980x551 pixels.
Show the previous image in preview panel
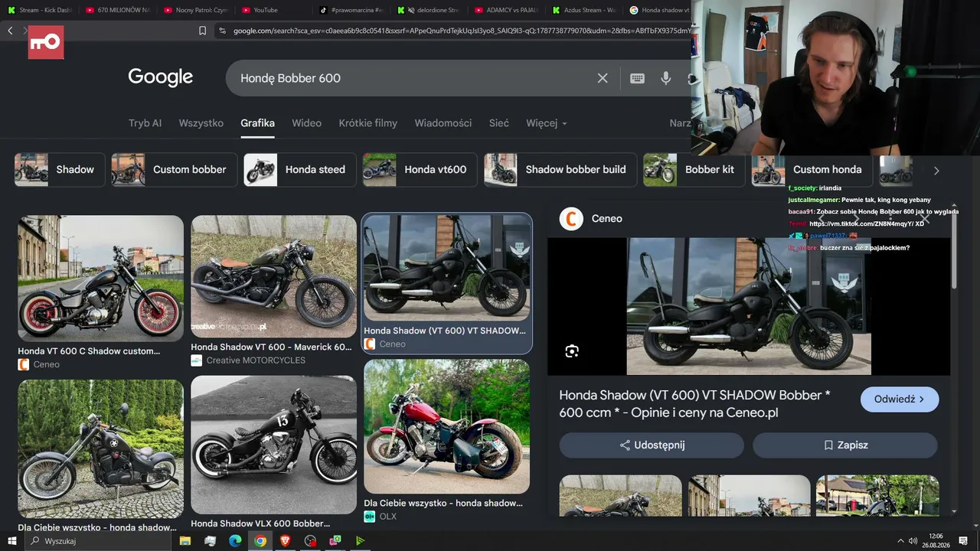tap(821, 220)
